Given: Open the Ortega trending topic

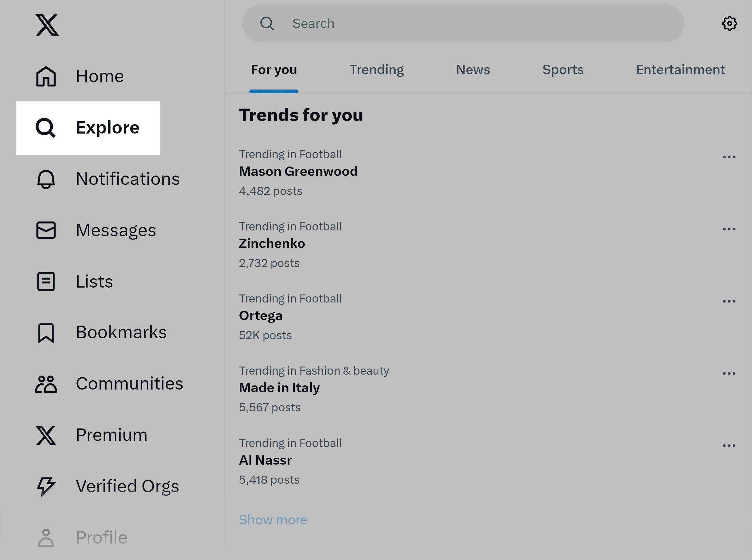Looking at the screenshot, I should [260, 316].
